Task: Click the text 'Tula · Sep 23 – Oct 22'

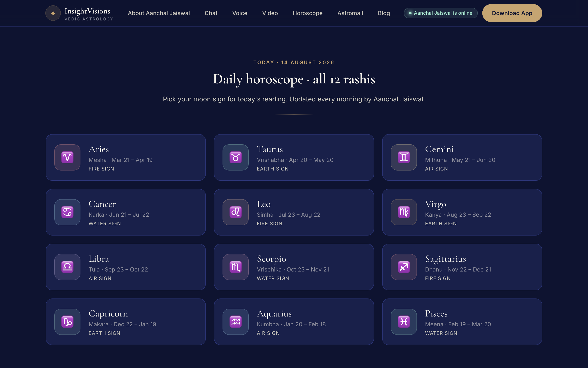Action: pos(118,269)
